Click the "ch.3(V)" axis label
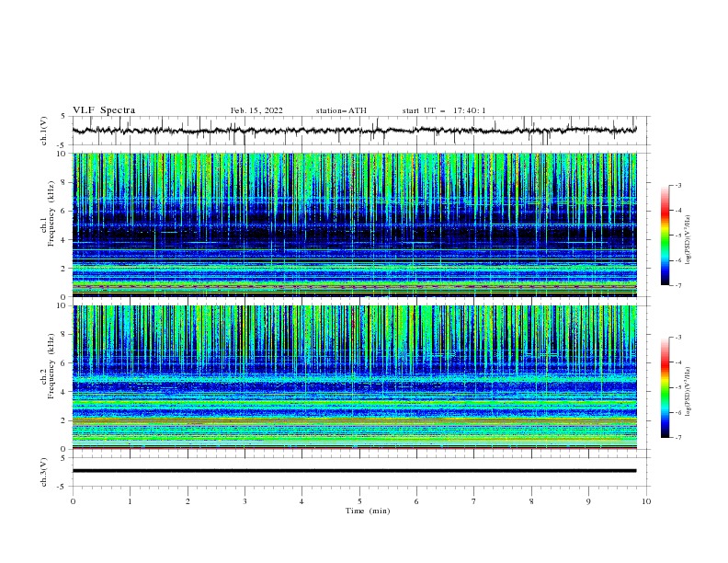Screen dimensions: 728x563 (x=44, y=472)
